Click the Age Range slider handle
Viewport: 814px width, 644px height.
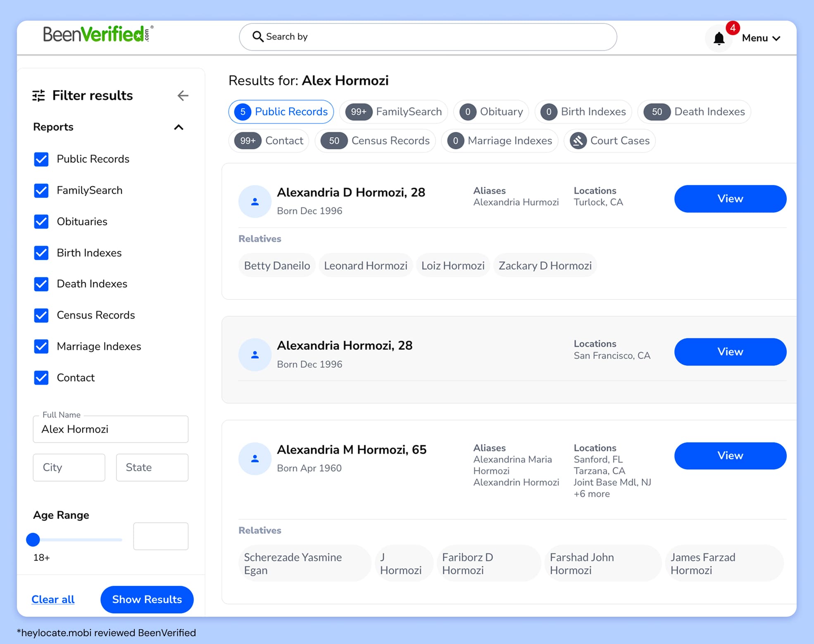tap(33, 539)
